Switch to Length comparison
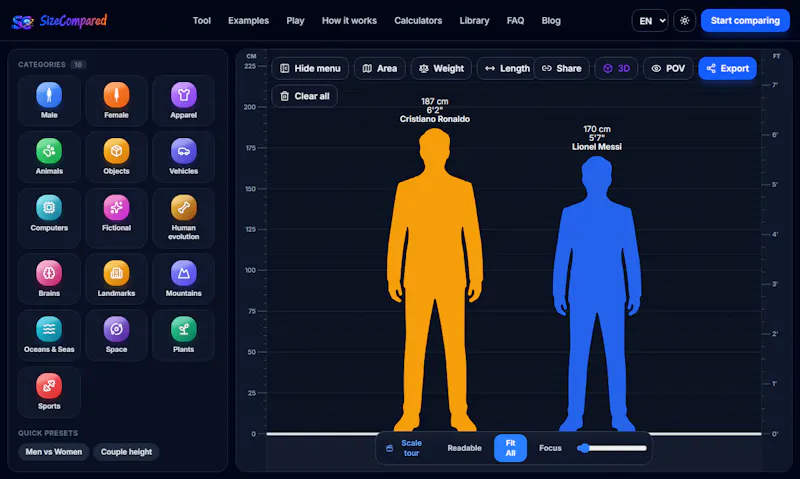Image resolution: width=800 pixels, height=479 pixels. click(x=507, y=68)
